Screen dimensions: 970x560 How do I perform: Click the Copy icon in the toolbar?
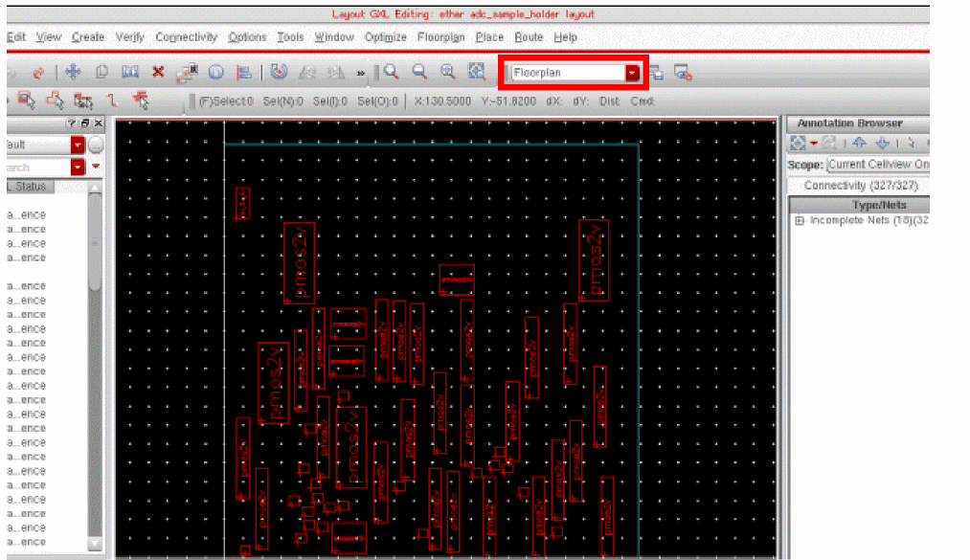point(102,72)
